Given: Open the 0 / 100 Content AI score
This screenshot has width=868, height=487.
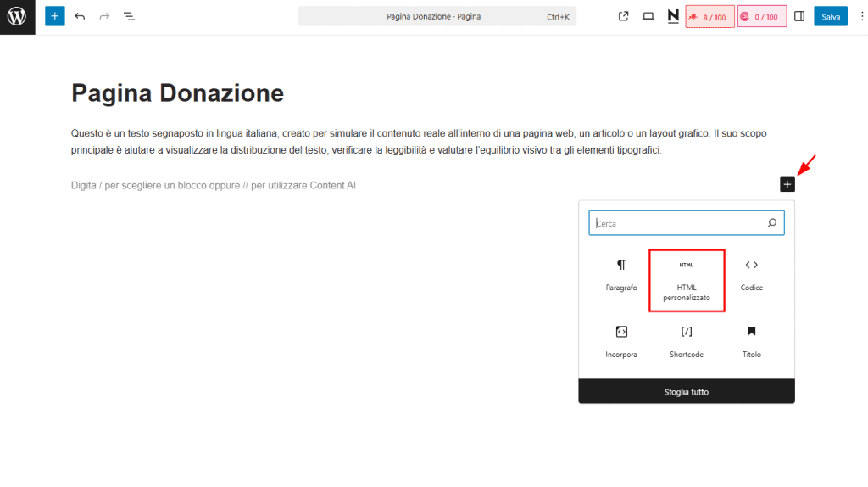Looking at the screenshot, I should (x=762, y=17).
